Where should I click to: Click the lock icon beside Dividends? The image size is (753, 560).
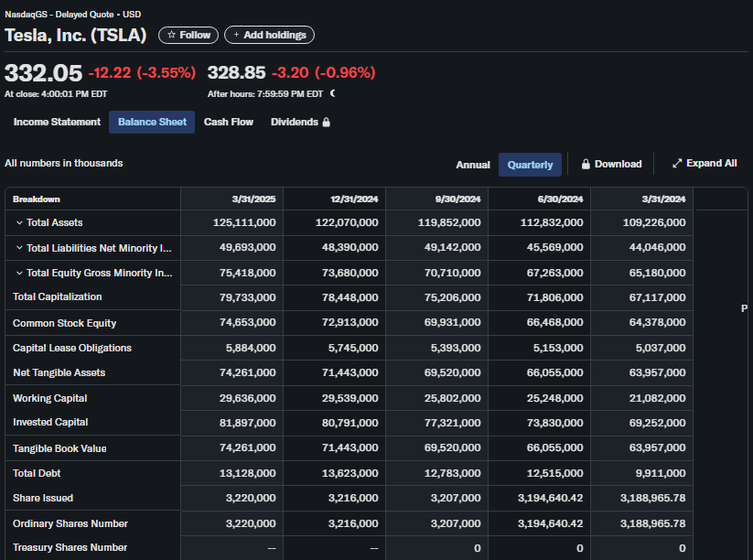point(326,122)
